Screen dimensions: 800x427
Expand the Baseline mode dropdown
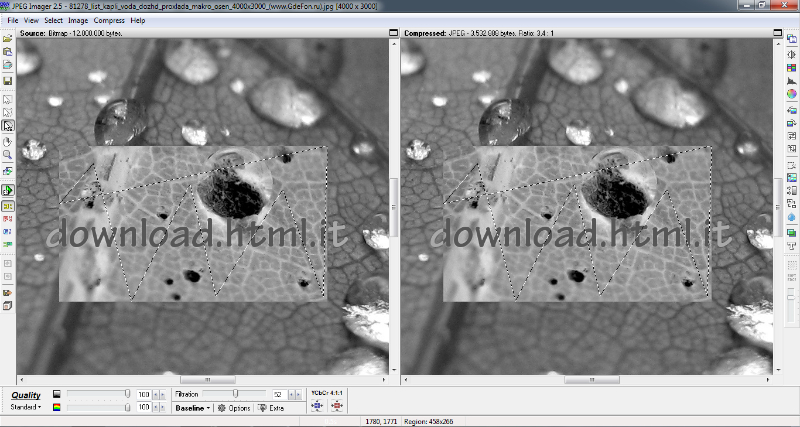pos(192,408)
